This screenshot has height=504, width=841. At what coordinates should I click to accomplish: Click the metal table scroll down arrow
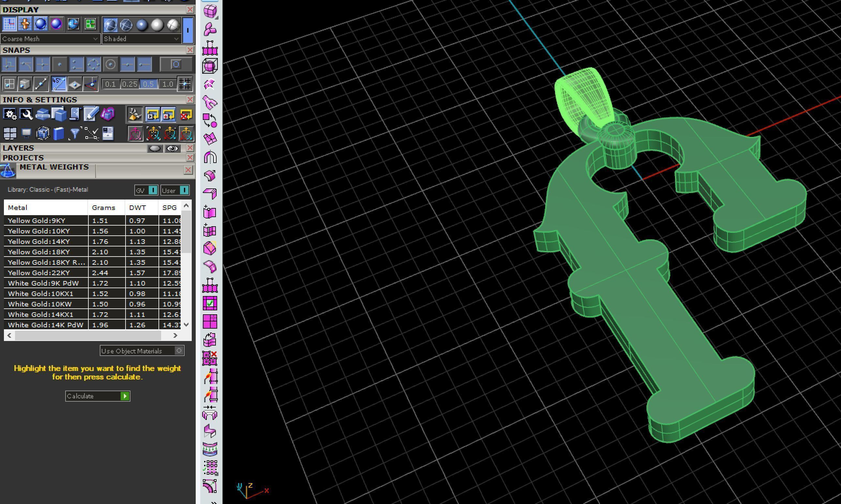click(186, 325)
